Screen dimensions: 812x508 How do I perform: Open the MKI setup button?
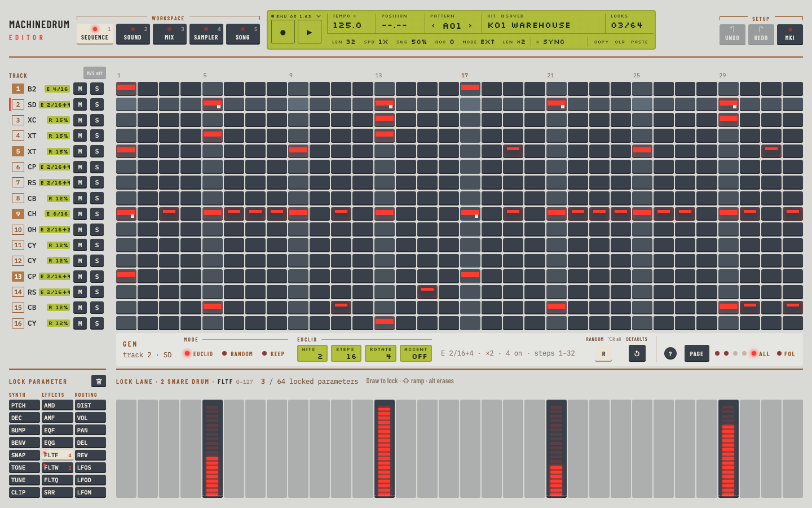789,34
